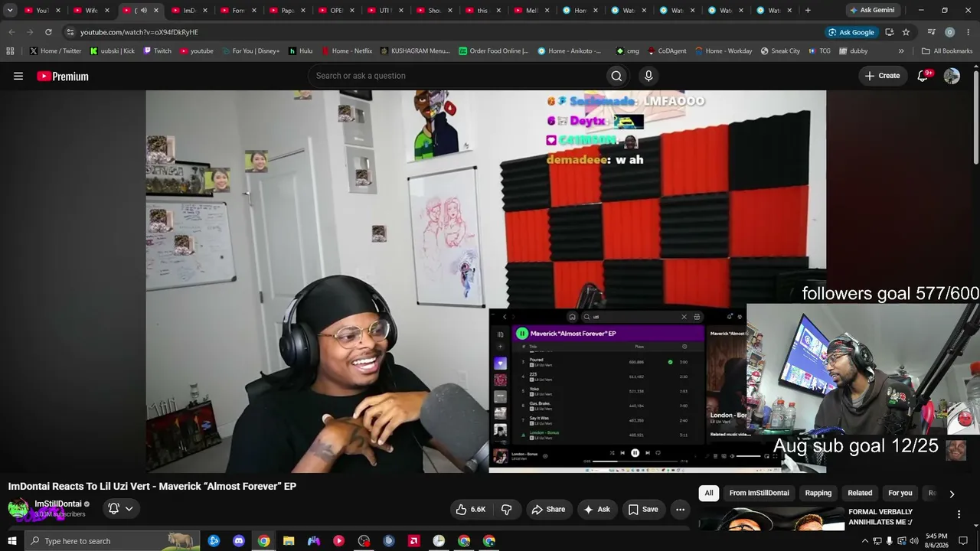Open YouTube notifications bell in header
This screenshot has height=551, width=980.
tap(923, 76)
